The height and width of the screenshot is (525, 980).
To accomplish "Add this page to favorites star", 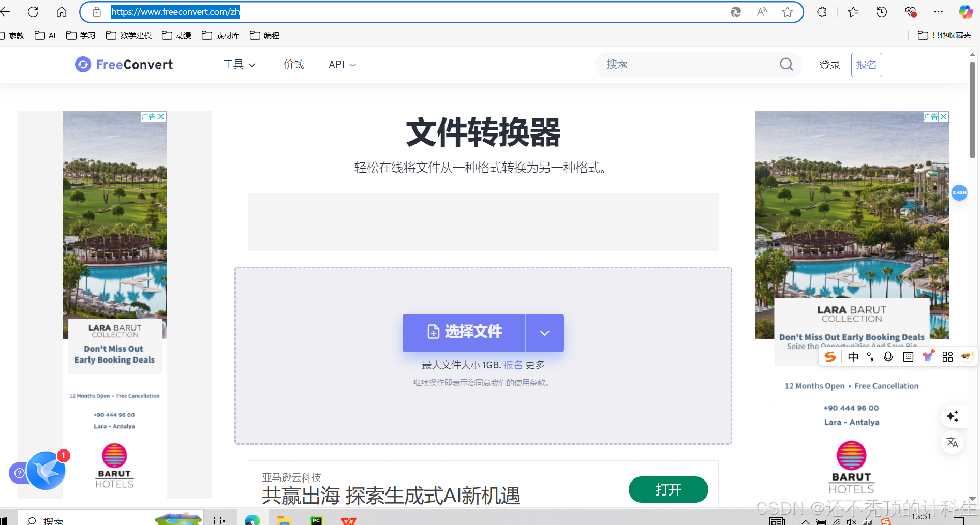I will [x=788, y=12].
